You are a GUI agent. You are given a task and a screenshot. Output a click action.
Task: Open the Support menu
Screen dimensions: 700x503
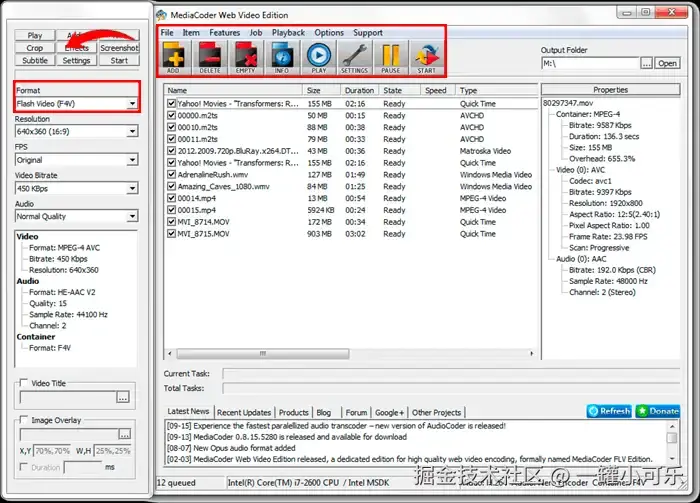click(x=368, y=33)
